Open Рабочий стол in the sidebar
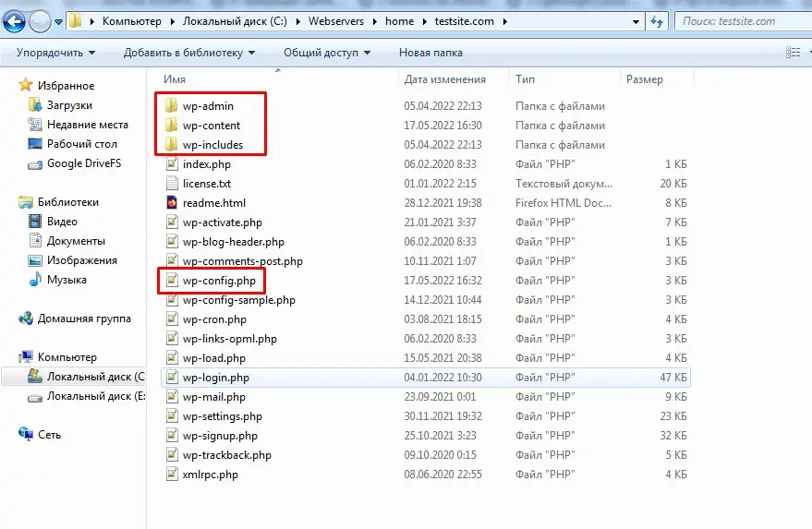The image size is (812, 529). pos(82,144)
